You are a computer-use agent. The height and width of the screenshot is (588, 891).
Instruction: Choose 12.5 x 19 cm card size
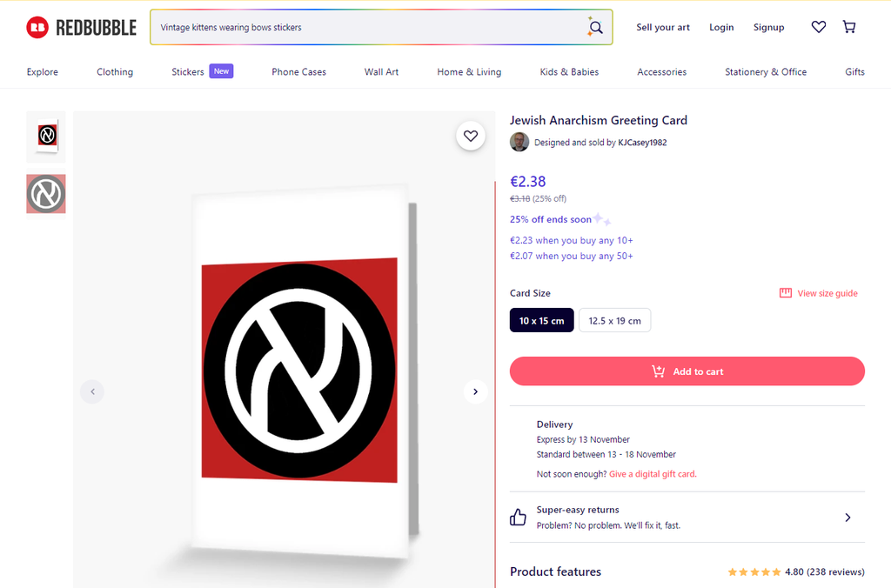click(x=614, y=320)
